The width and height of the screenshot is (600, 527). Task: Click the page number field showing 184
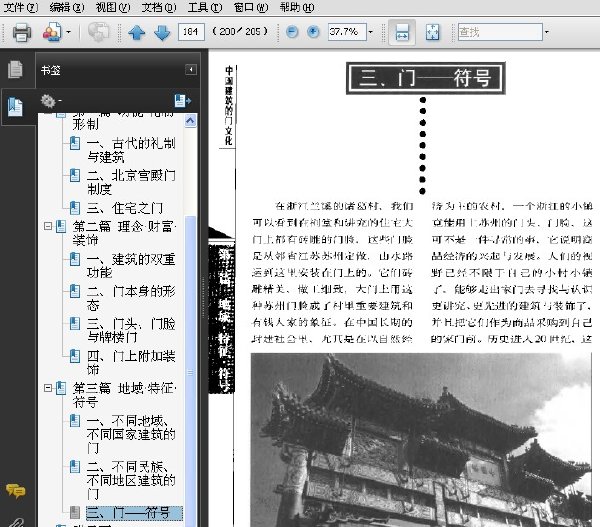pos(191,32)
